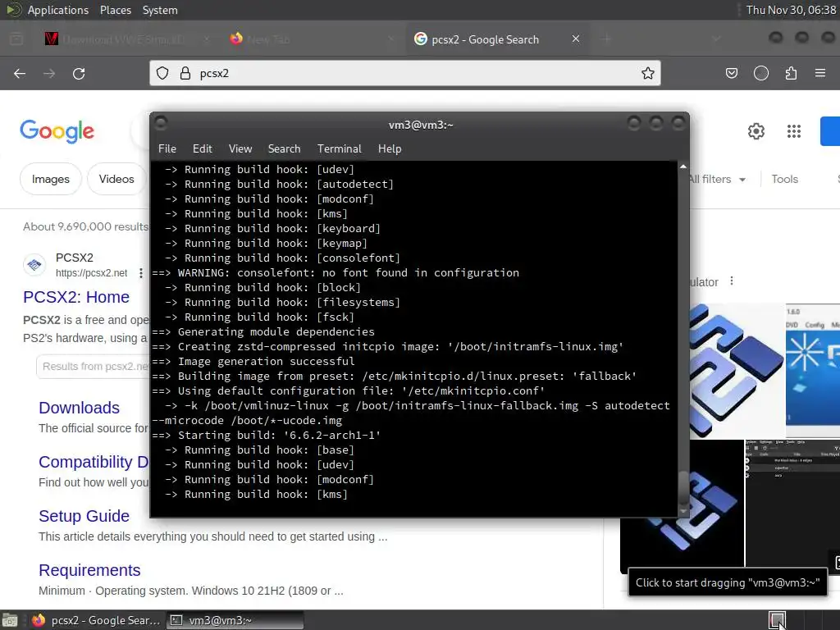This screenshot has width=840, height=630.
Task: Click the three-dot menu in the knowledge panel
Action: [732, 281]
